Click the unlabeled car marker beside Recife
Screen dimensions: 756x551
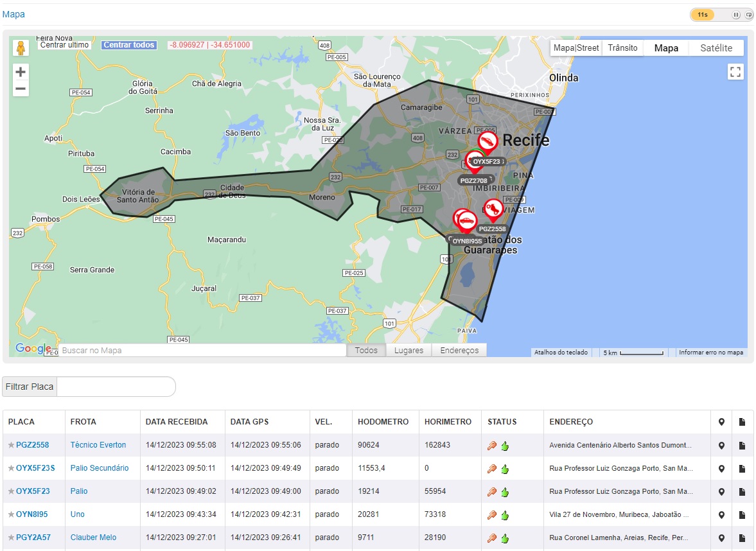[x=488, y=142]
